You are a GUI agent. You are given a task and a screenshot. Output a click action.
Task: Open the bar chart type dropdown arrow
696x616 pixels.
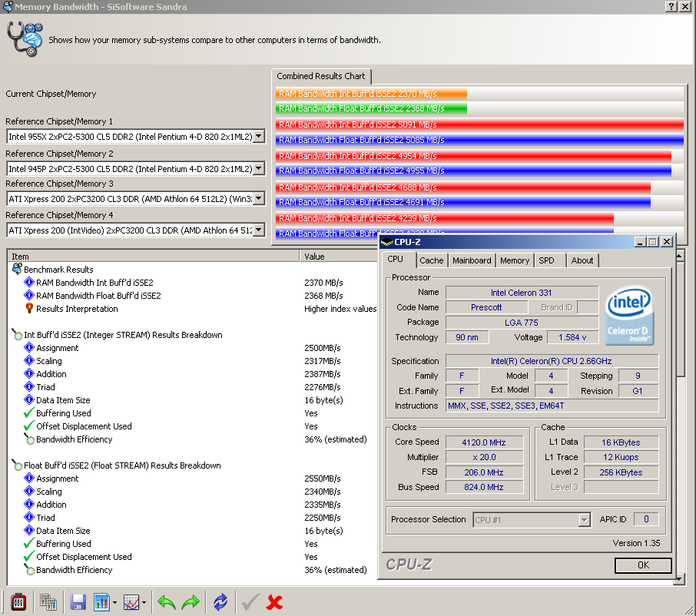pos(114,602)
